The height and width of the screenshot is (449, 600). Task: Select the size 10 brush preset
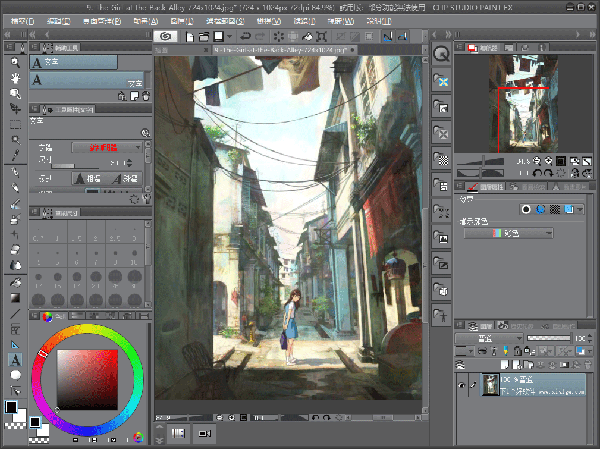(134, 257)
